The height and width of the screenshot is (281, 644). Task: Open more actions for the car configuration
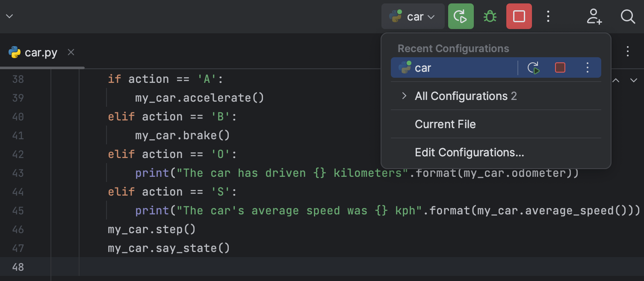click(587, 67)
